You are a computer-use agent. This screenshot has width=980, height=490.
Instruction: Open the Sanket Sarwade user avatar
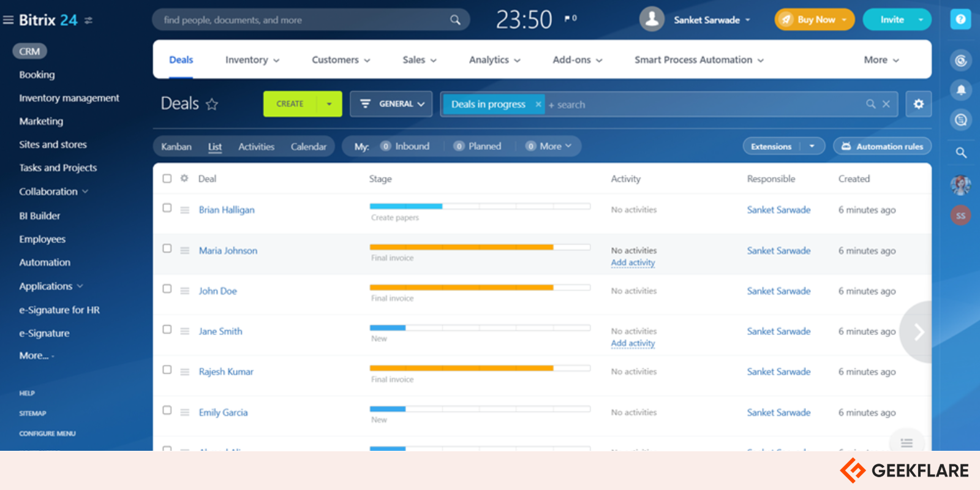tap(652, 20)
